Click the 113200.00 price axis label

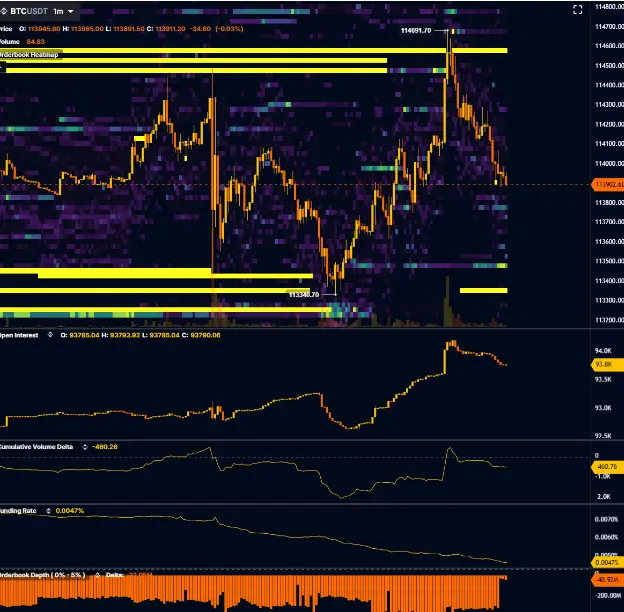coord(609,320)
